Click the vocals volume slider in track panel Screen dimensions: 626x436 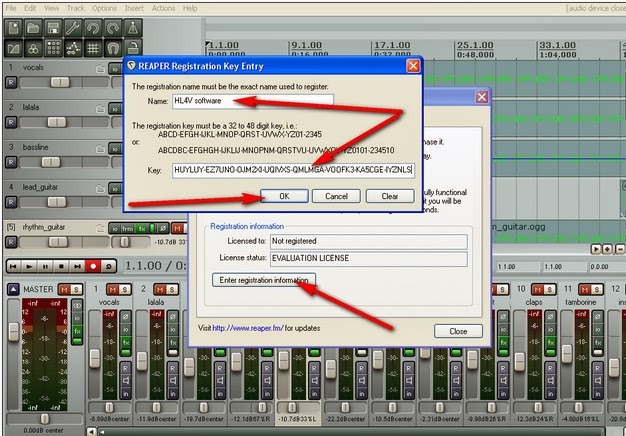[x=60, y=83]
